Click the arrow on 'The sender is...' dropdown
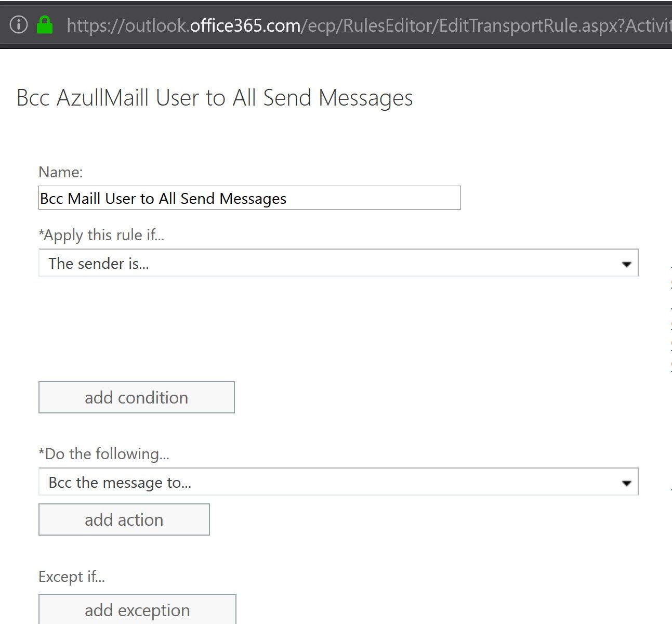672x624 pixels. coord(627,264)
